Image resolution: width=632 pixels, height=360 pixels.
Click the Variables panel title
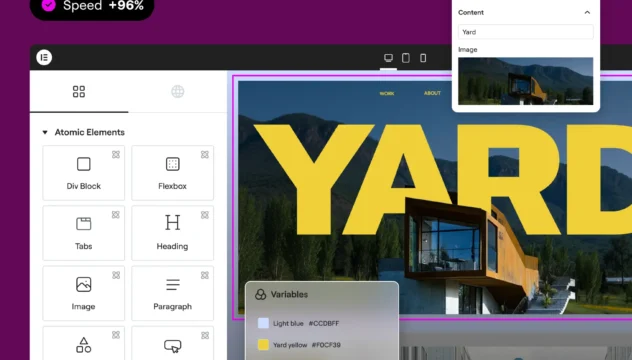(x=289, y=294)
